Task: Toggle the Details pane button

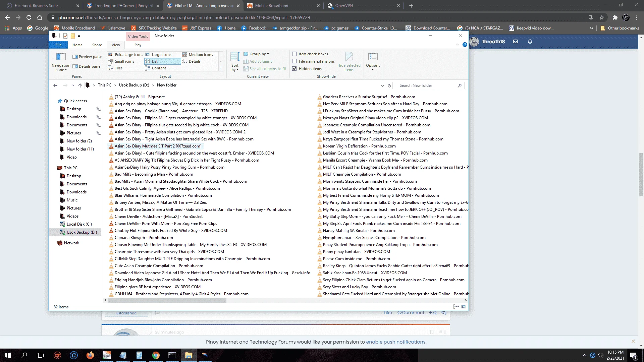Action: [x=86, y=66]
